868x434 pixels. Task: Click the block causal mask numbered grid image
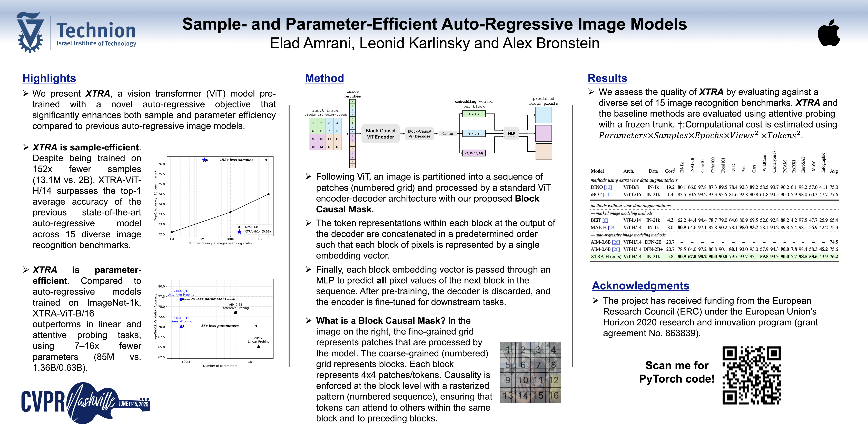pos(530,372)
